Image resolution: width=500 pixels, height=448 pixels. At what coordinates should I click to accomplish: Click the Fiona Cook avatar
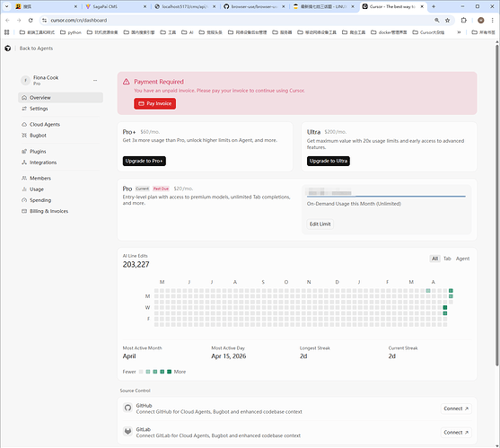click(x=25, y=81)
